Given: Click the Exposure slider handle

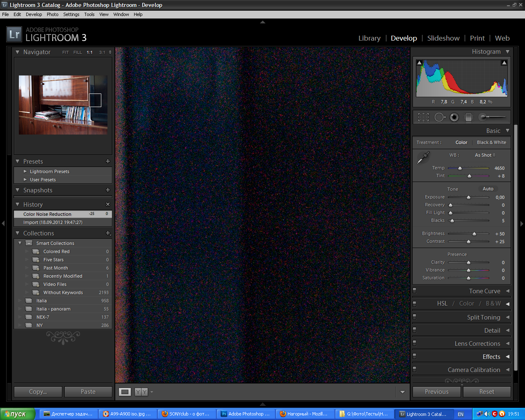Looking at the screenshot, I should coord(468,197).
